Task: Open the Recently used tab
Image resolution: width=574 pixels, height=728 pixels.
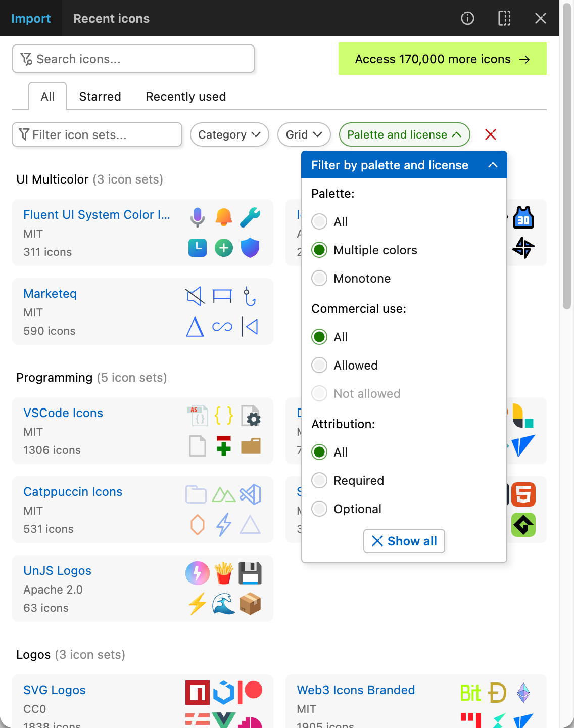Action: tap(185, 96)
